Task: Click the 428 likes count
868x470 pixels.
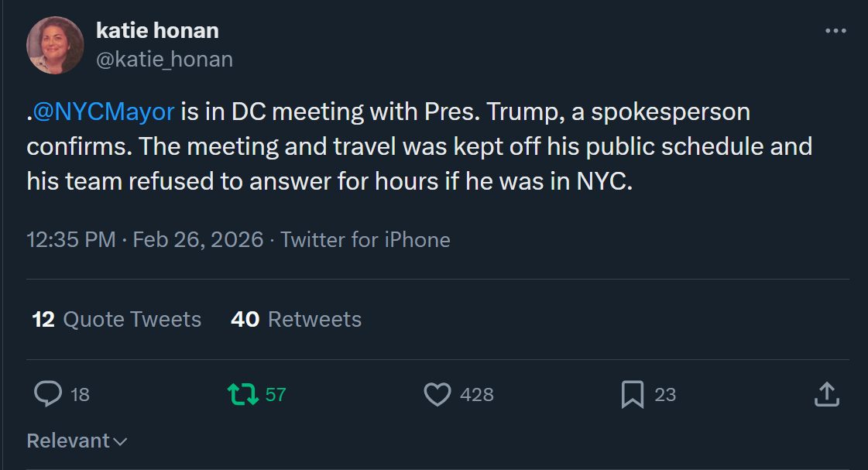Action: pyautogui.click(x=476, y=395)
